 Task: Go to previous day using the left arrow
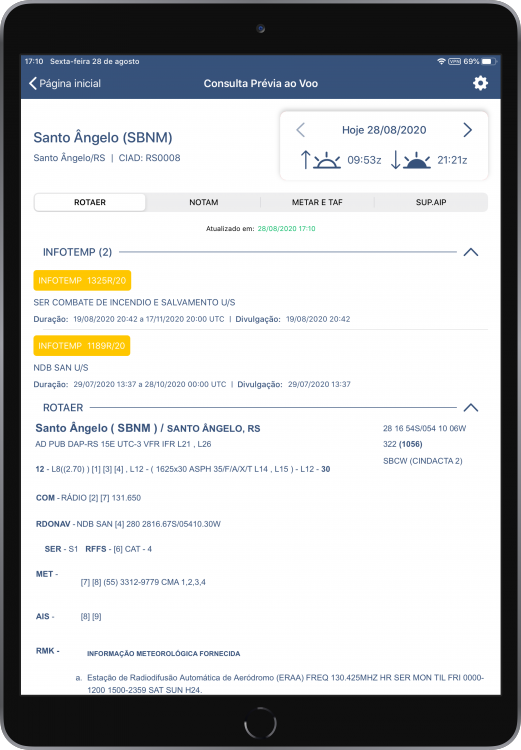(300, 130)
